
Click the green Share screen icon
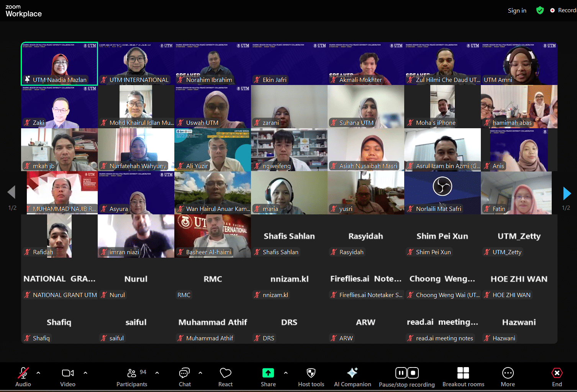pyautogui.click(x=268, y=373)
